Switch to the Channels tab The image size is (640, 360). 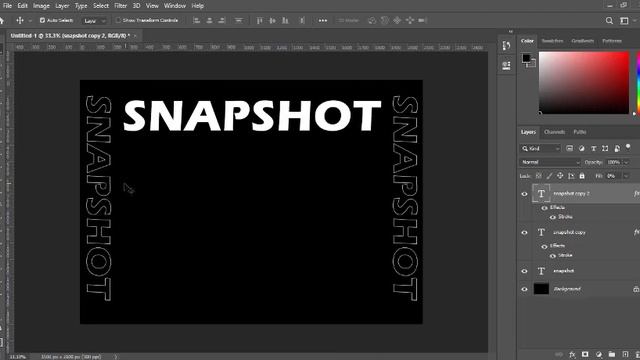tap(554, 132)
